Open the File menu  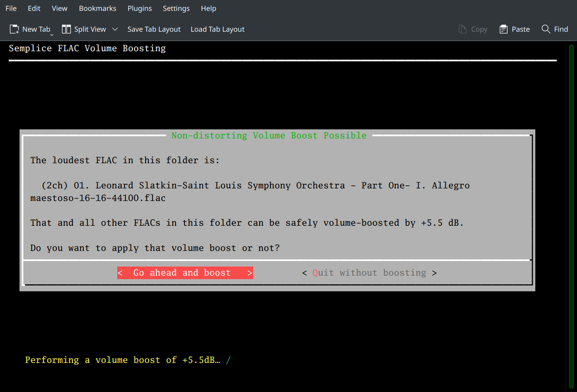[11, 8]
